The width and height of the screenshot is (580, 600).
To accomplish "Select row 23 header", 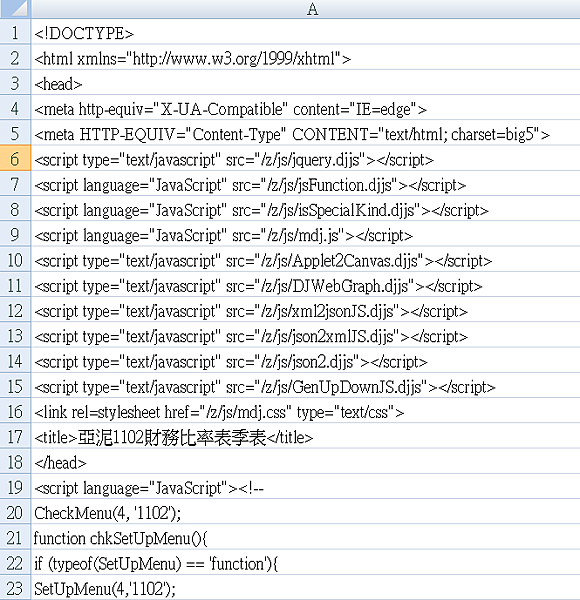I will pos(15,587).
